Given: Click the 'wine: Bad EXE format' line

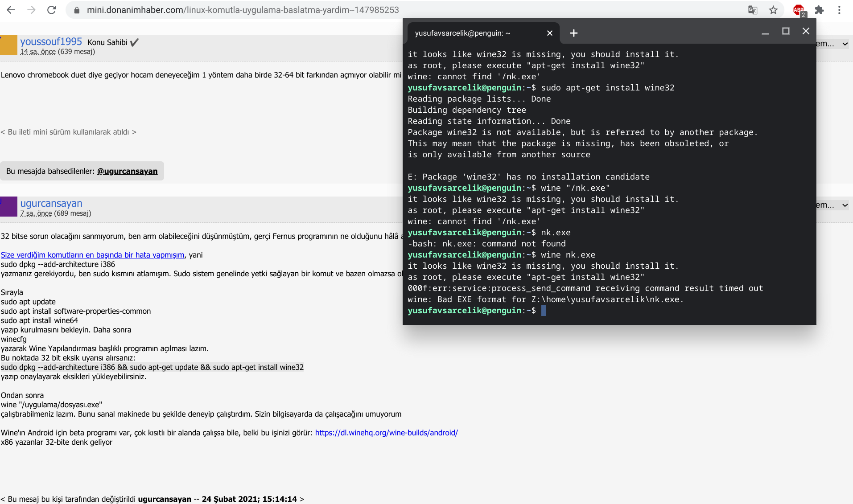Looking at the screenshot, I should tap(546, 299).
